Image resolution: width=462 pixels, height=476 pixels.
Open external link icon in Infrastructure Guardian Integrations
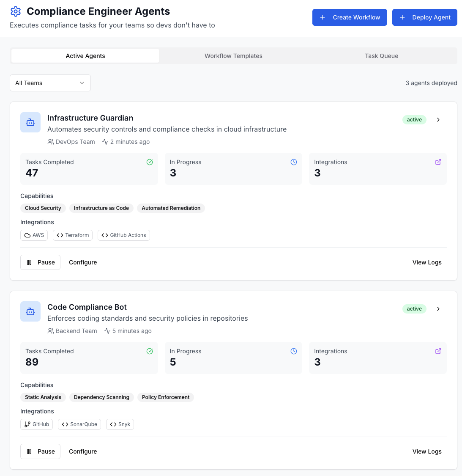[438, 162]
